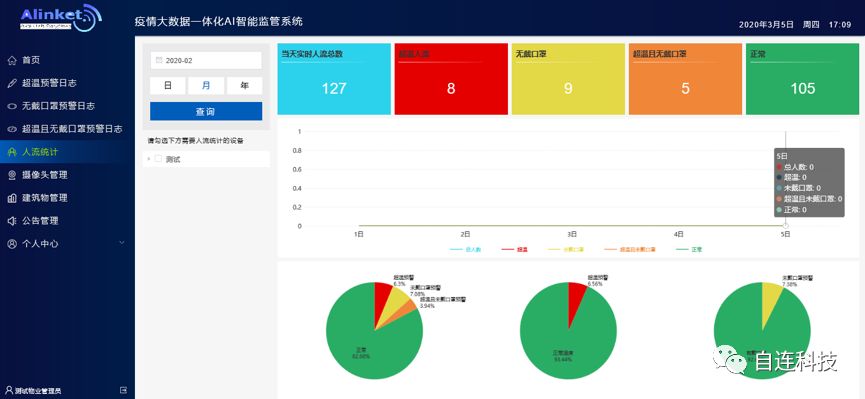Toggle the green 正常 legend series
The image size is (865, 399).
tap(690, 249)
